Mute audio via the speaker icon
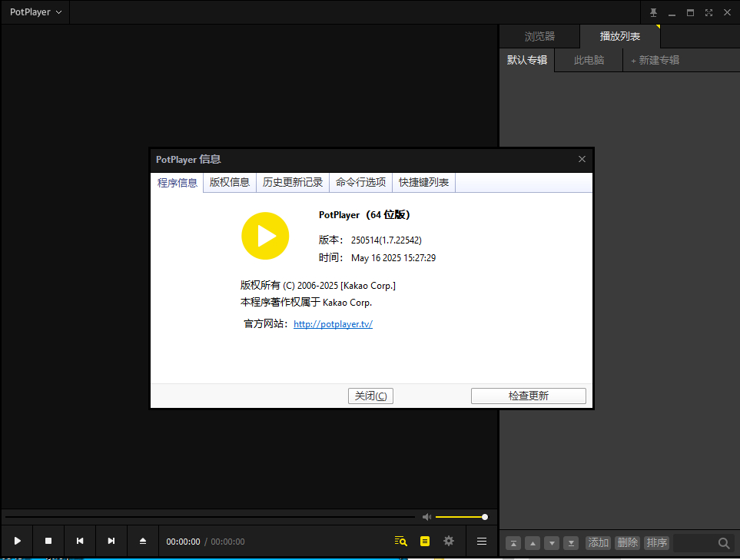This screenshot has height=560, width=740. [x=426, y=517]
